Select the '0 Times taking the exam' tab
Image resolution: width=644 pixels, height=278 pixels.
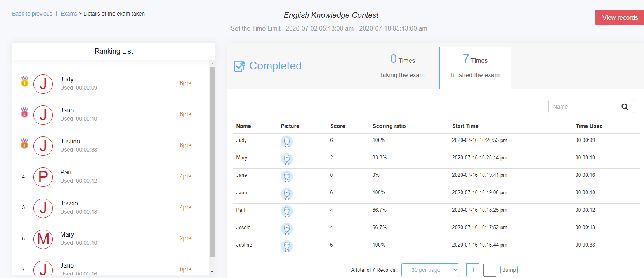click(x=403, y=66)
